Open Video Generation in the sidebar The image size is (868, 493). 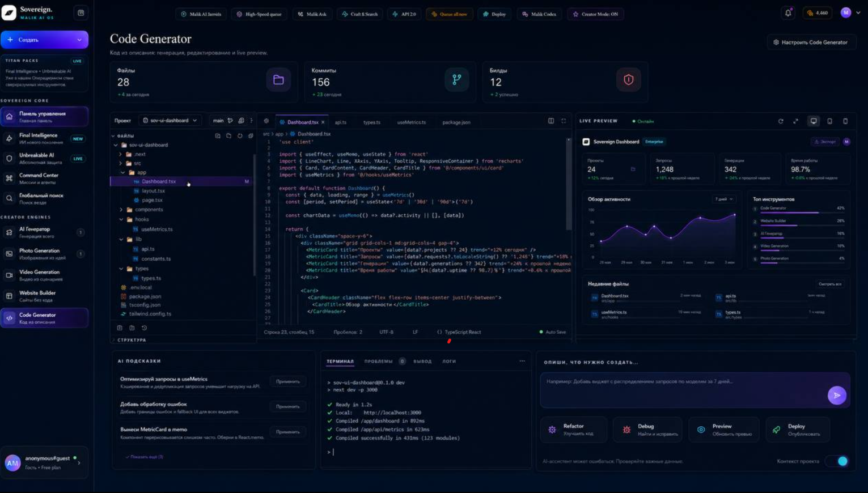pos(44,275)
